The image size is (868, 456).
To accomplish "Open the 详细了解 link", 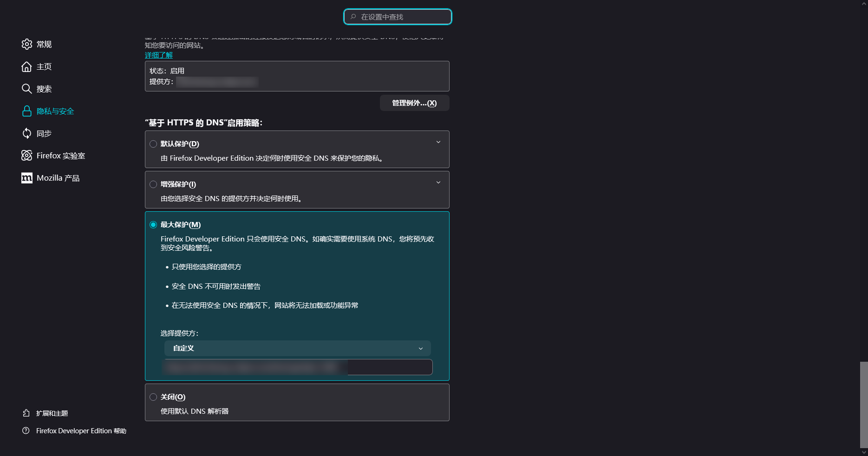I will coord(158,55).
